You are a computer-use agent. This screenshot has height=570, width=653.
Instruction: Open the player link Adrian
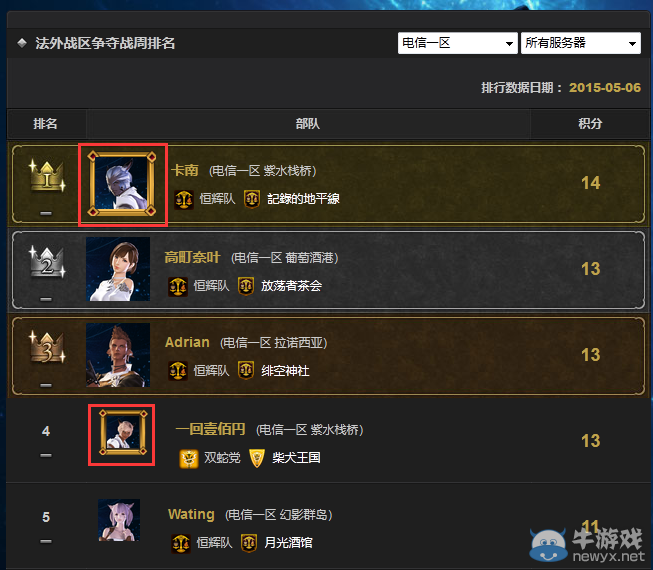click(x=187, y=342)
